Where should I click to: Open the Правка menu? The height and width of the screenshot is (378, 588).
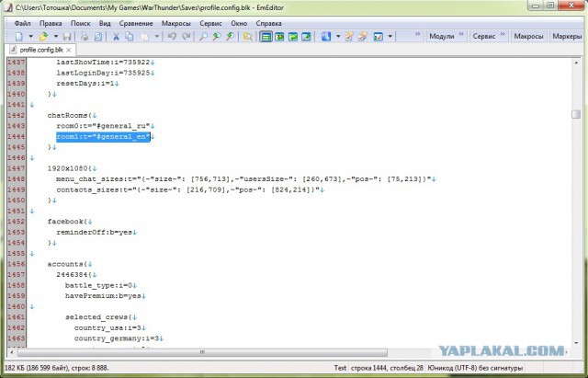[x=51, y=23]
